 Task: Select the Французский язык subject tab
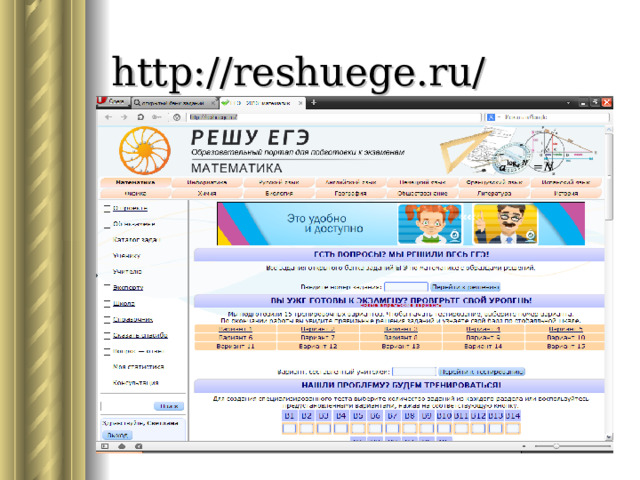[x=494, y=182]
